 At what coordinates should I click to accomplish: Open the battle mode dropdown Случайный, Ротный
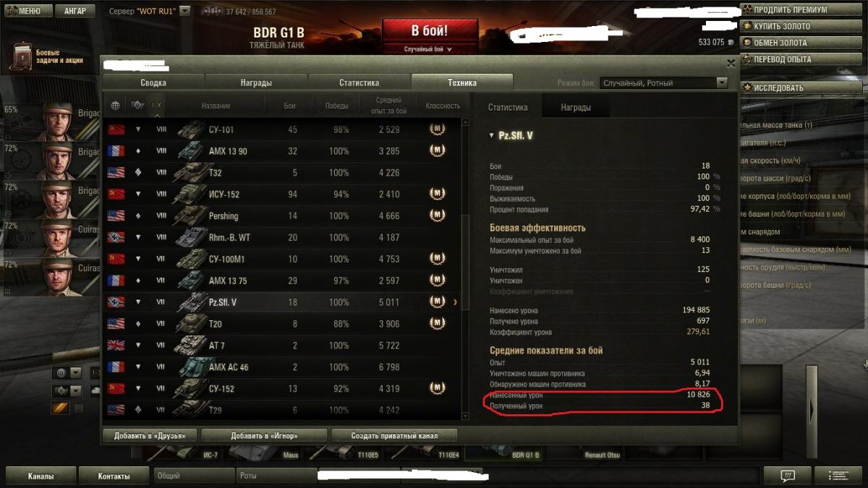tap(663, 83)
